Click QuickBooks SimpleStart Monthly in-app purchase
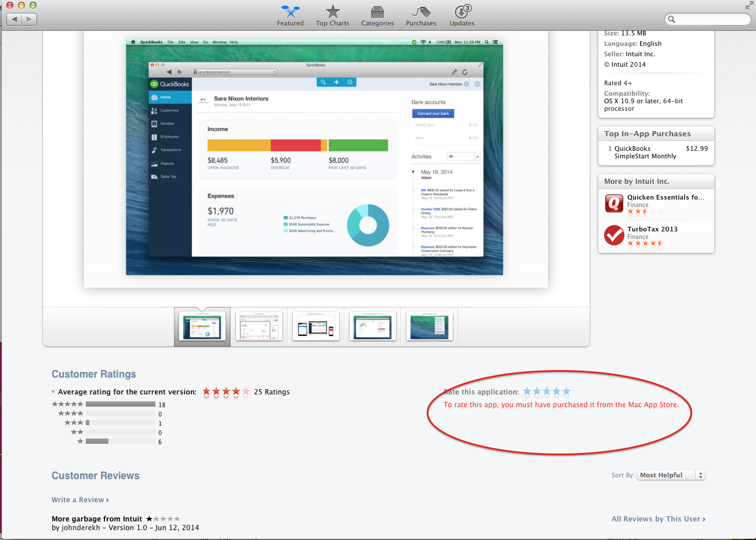This screenshot has width=756, height=540. pos(645,153)
